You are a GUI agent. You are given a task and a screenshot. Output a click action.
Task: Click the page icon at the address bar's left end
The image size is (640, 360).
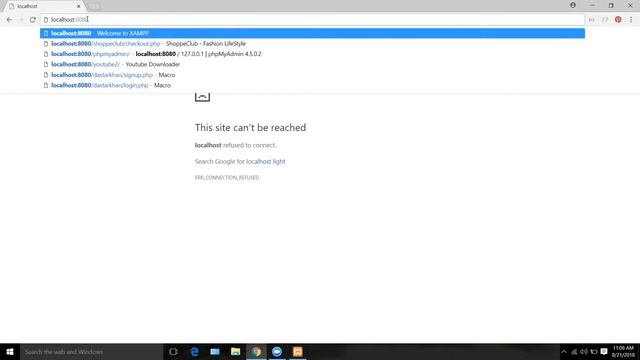point(46,20)
